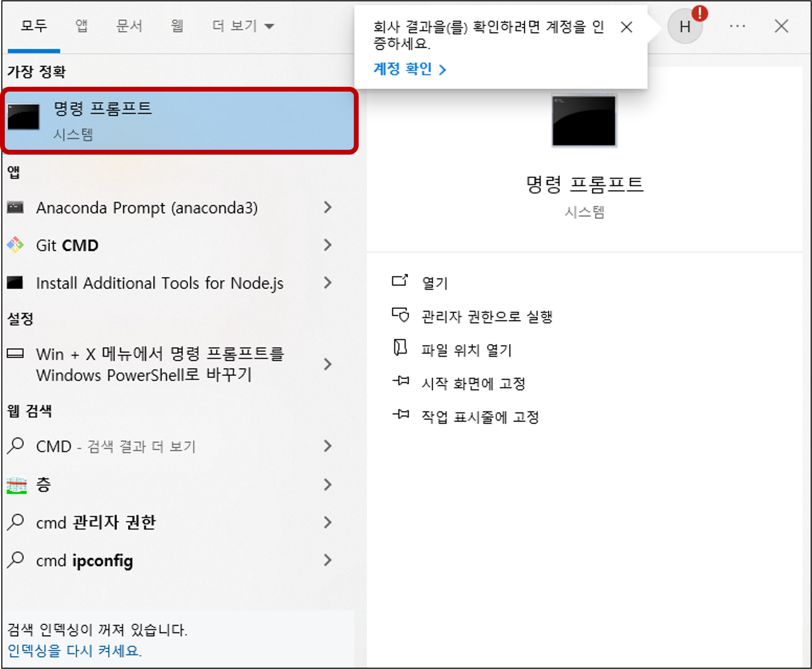Screen dimensions: 812x669
Task: Expand the 더 보기 dropdown
Action: 243,26
